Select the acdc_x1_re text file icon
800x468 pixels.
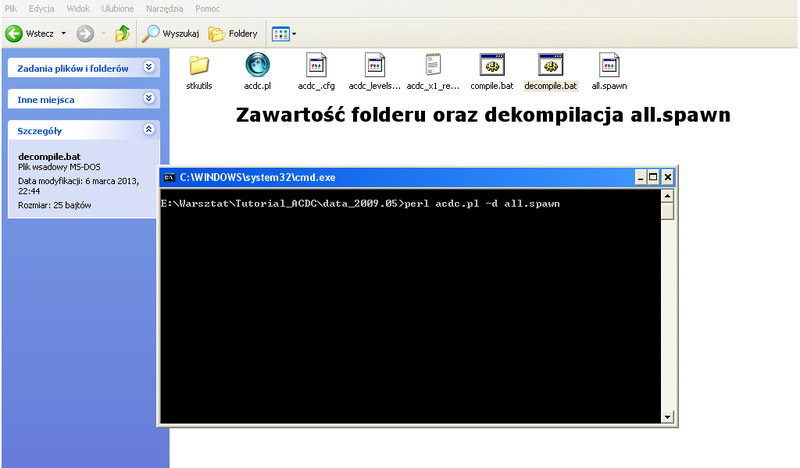pyautogui.click(x=433, y=65)
